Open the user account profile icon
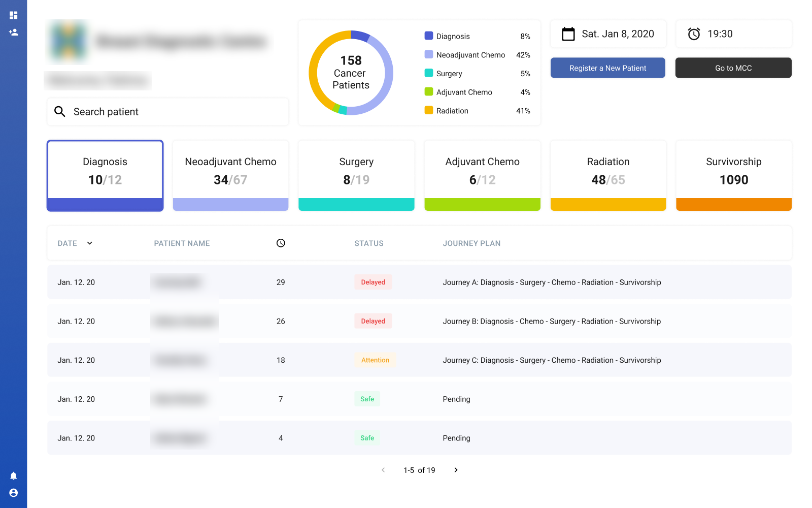The image size is (812, 508). click(14, 493)
